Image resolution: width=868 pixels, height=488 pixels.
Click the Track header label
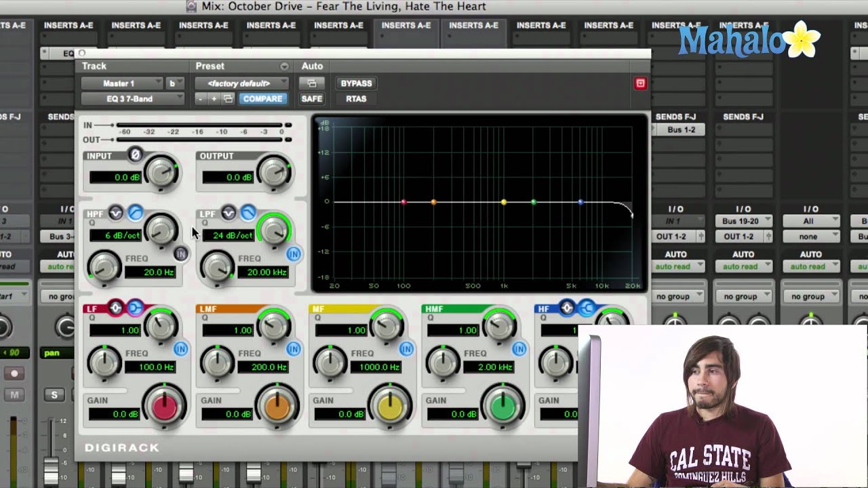(x=94, y=66)
